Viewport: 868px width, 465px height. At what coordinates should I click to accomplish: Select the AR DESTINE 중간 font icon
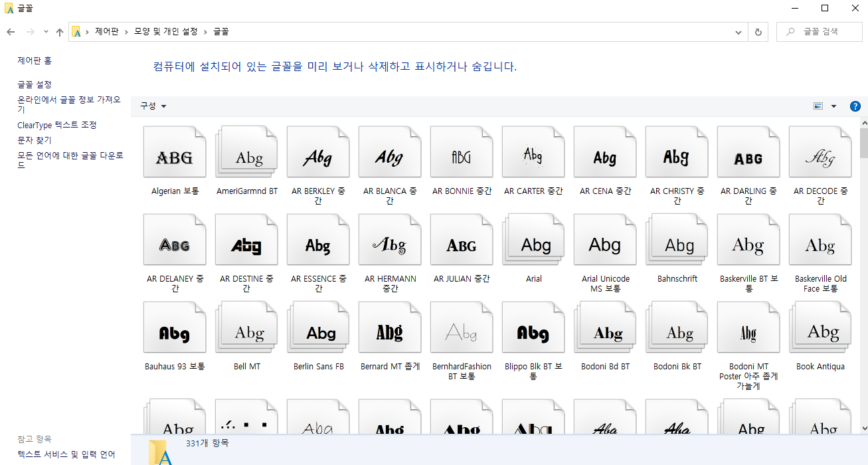pyautogui.click(x=246, y=240)
